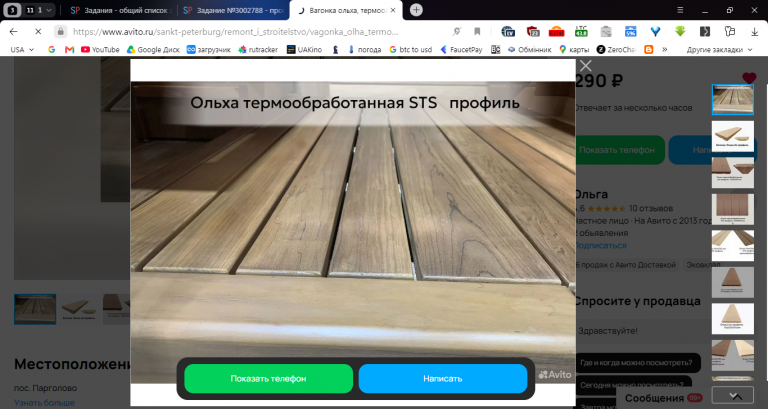Click the seller name 'Ольга'

(591, 194)
